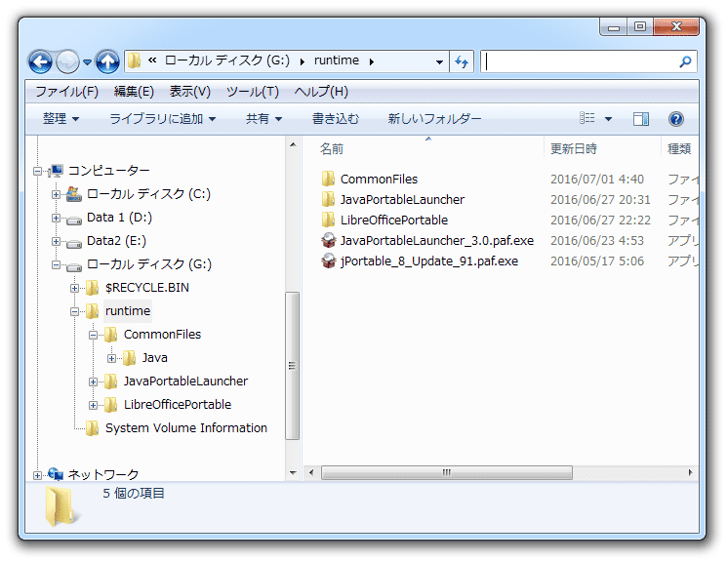Open the 共有 dropdown
The height and width of the screenshot is (562, 728).
(x=263, y=119)
